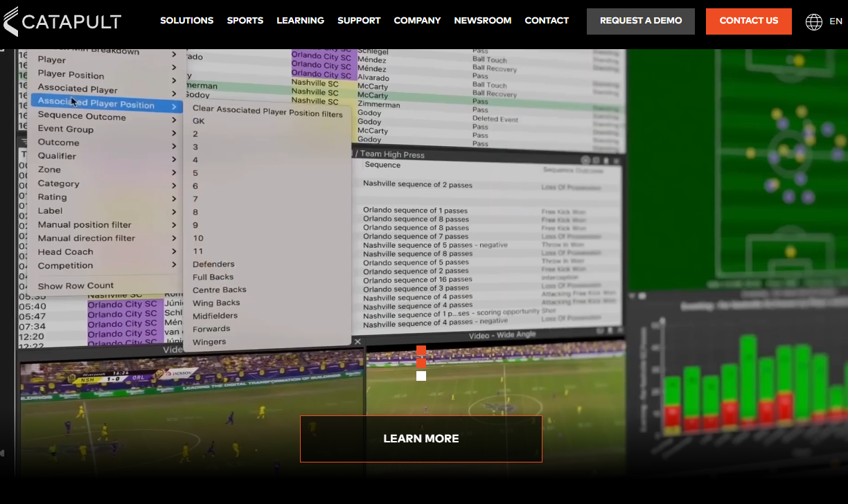
Task: Go to the Learning section
Action: 300,21
